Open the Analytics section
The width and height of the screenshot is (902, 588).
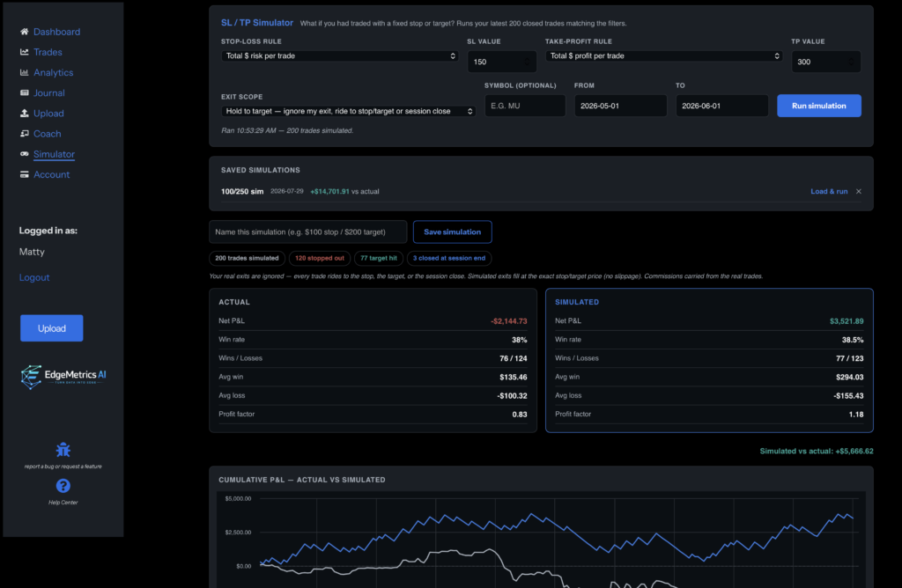(53, 72)
